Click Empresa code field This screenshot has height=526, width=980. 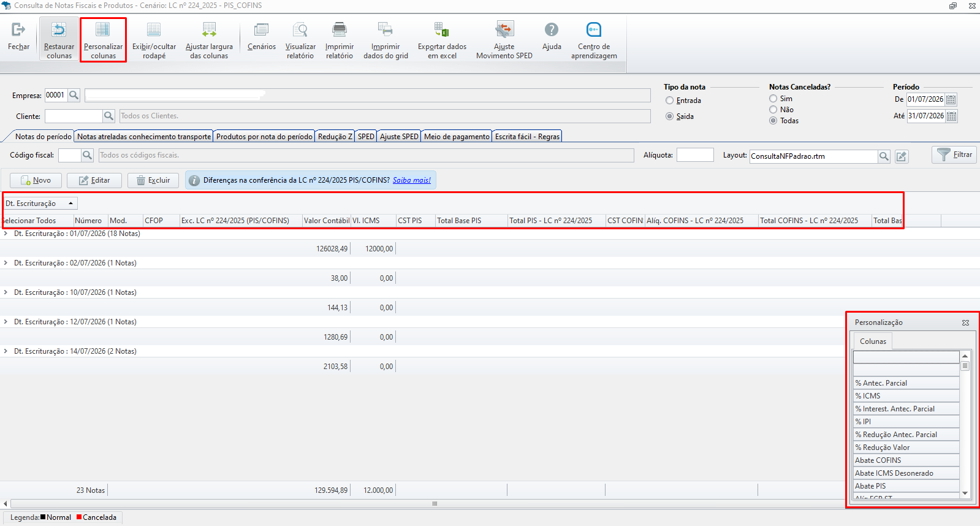click(56, 95)
